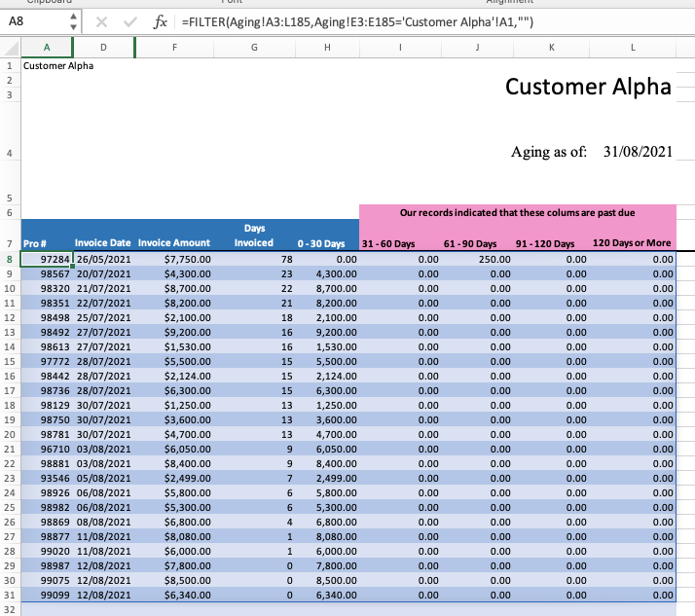The image size is (695, 616).
Task: Click invoice date 26/05/2021
Action: [x=104, y=259]
